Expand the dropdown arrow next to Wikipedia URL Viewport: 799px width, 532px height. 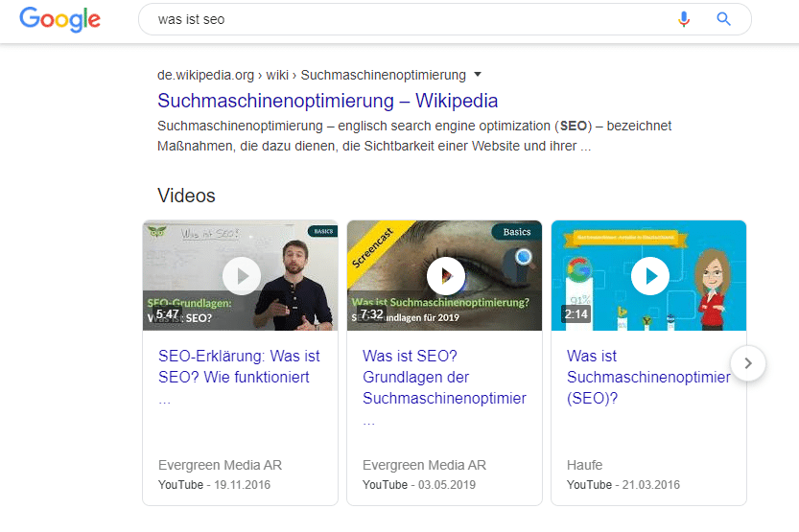tap(478, 75)
